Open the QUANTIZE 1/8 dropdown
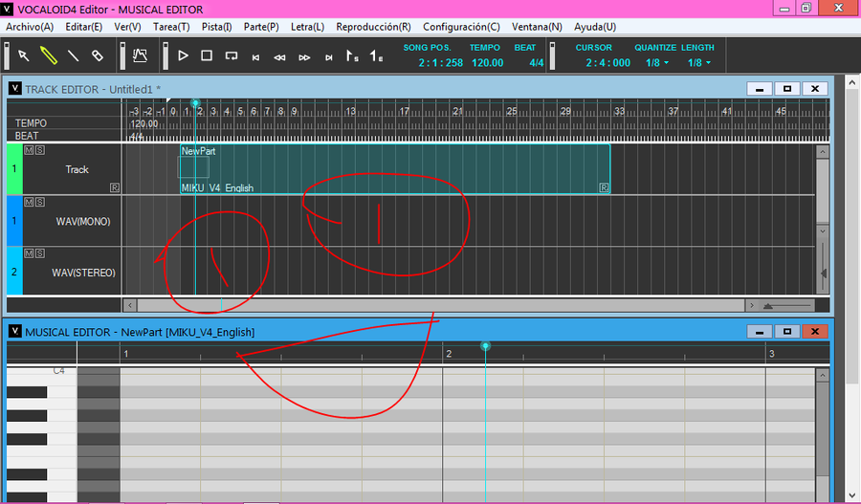Image resolution: width=861 pixels, height=504 pixels. (x=657, y=62)
